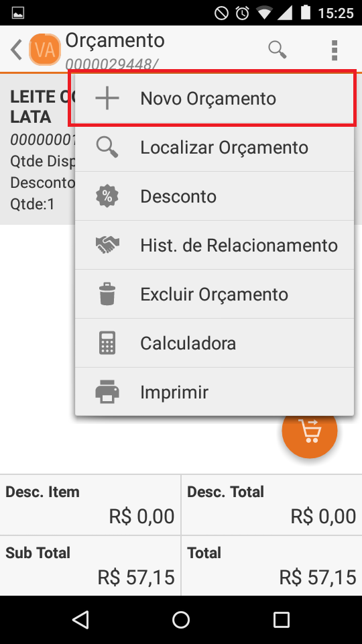This screenshot has width=362, height=644.
Task: Click the search icon in the top bar
Action: (x=278, y=50)
